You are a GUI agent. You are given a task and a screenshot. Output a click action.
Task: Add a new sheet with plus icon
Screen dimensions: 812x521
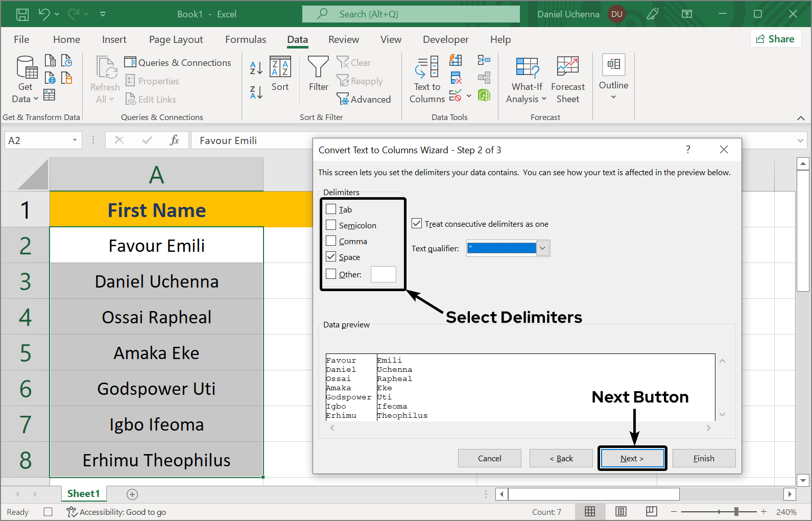tap(132, 494)
